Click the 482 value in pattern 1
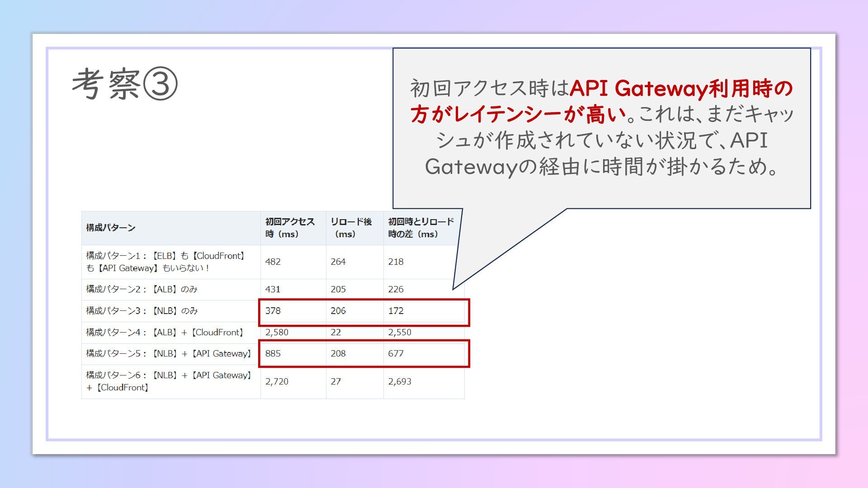 coord(273,262)
